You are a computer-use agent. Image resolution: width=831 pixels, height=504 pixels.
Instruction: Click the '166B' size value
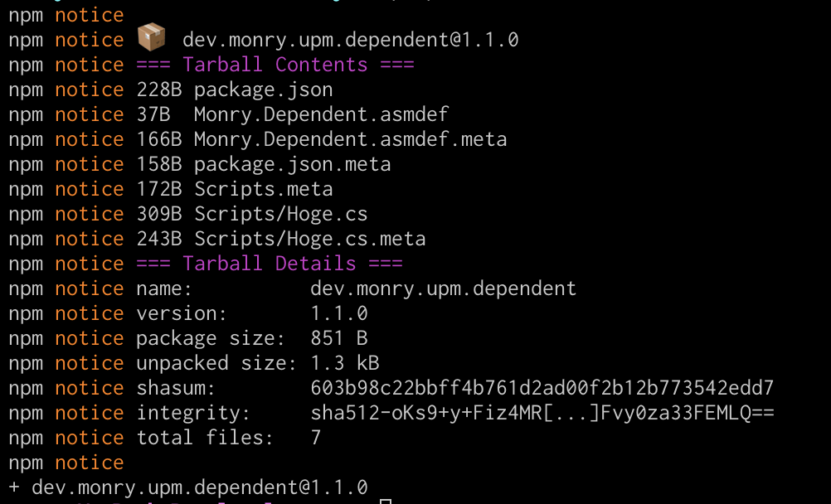[x=159, y=139]
